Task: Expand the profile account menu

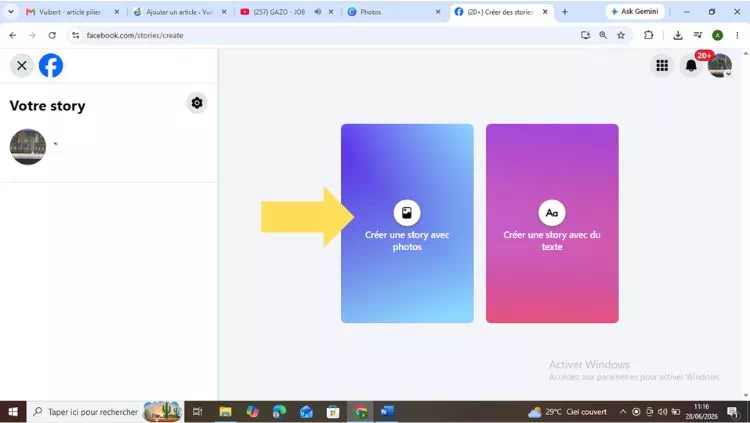Action: [720, 66]
